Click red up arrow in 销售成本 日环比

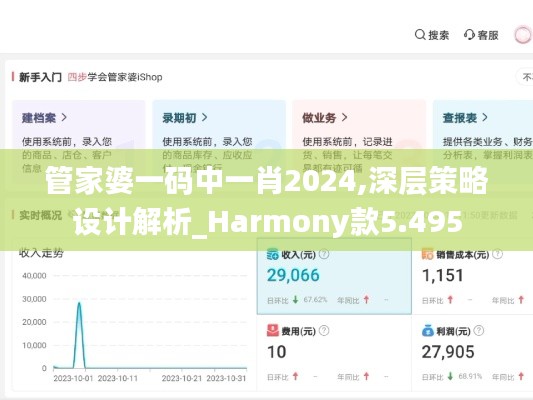tap(450, 300)
